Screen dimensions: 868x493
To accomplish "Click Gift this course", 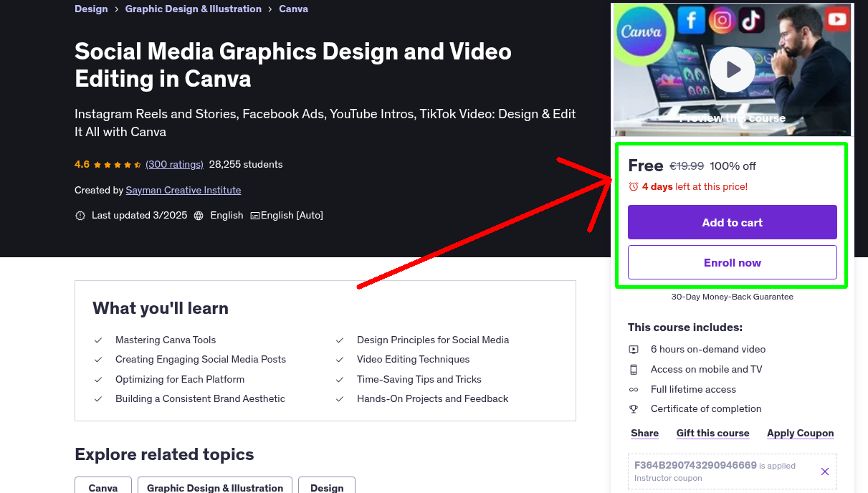I will pyautogui.click(x=713, y=433).
